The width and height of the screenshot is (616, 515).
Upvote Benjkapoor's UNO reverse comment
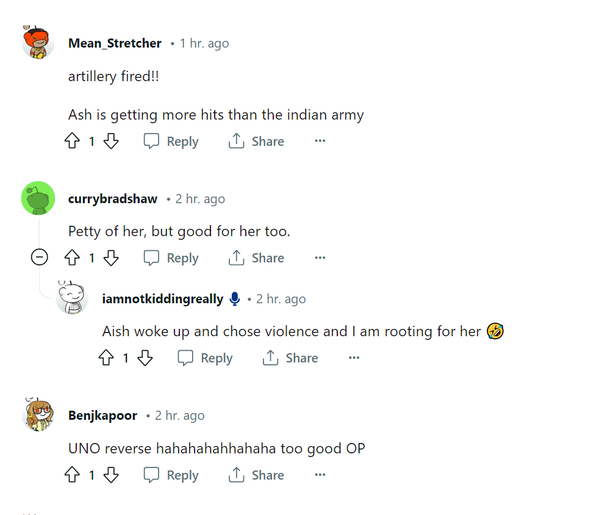click(x=72, y=475)
